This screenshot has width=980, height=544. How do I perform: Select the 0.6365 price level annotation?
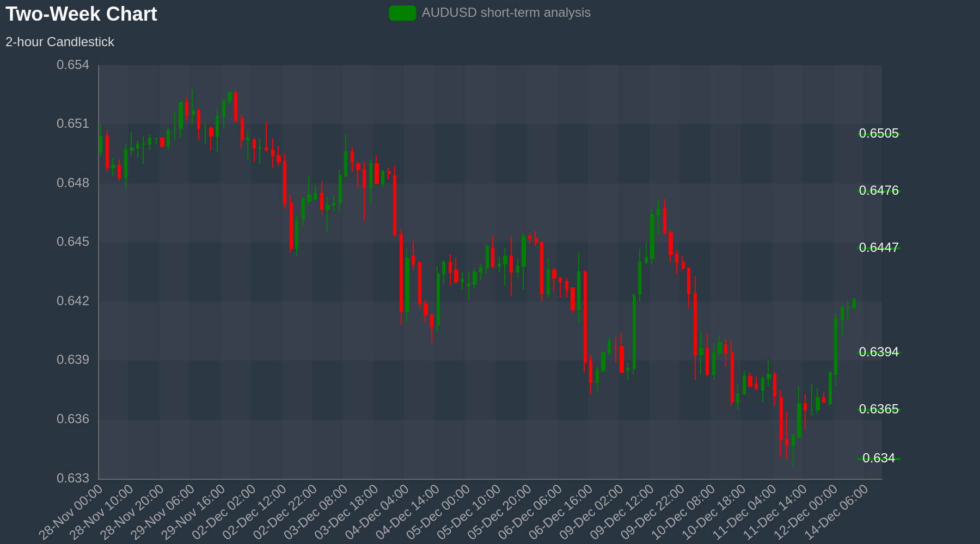(x=879, y=409)
